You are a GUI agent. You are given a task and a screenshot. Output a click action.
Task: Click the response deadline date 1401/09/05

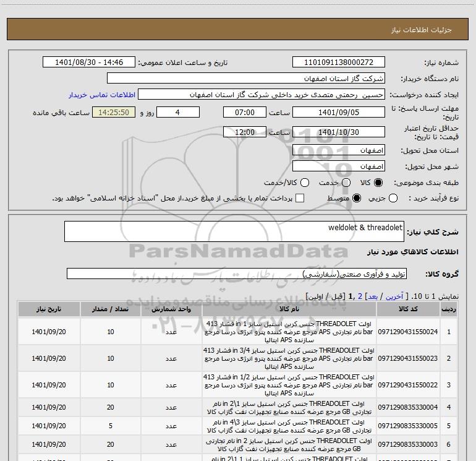click(x=339, y=113)
